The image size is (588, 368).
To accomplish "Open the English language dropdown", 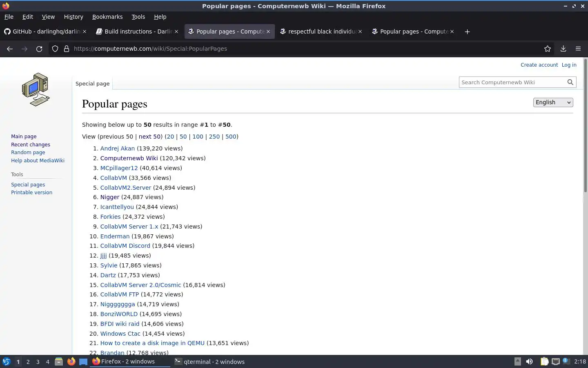I will (x=553, y=102).
